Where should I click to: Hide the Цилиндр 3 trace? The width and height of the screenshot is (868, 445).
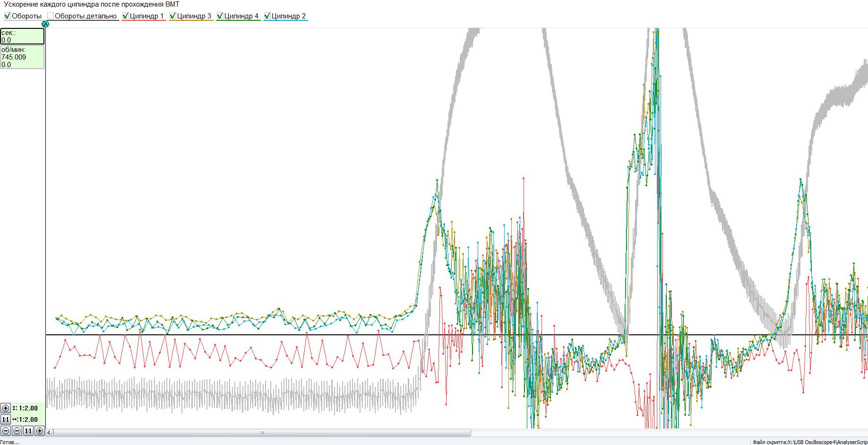click(173, 16)
